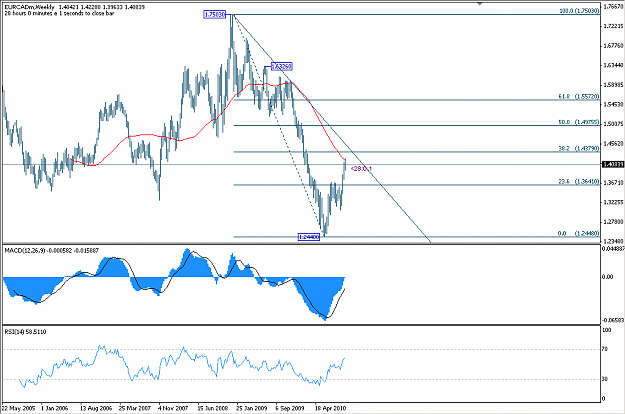Click the 1.63440 price axis value
Viewport: 625px width, 414px height.
[x=613, y=65]
